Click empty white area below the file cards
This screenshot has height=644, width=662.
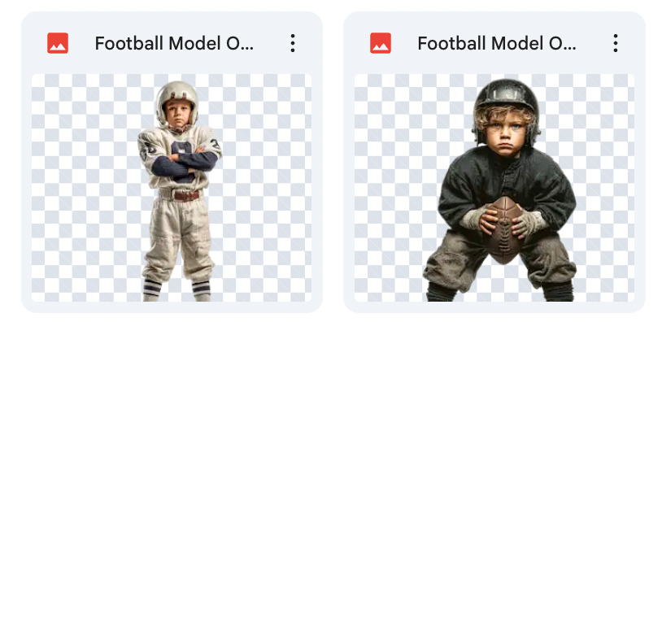[331, 476]
